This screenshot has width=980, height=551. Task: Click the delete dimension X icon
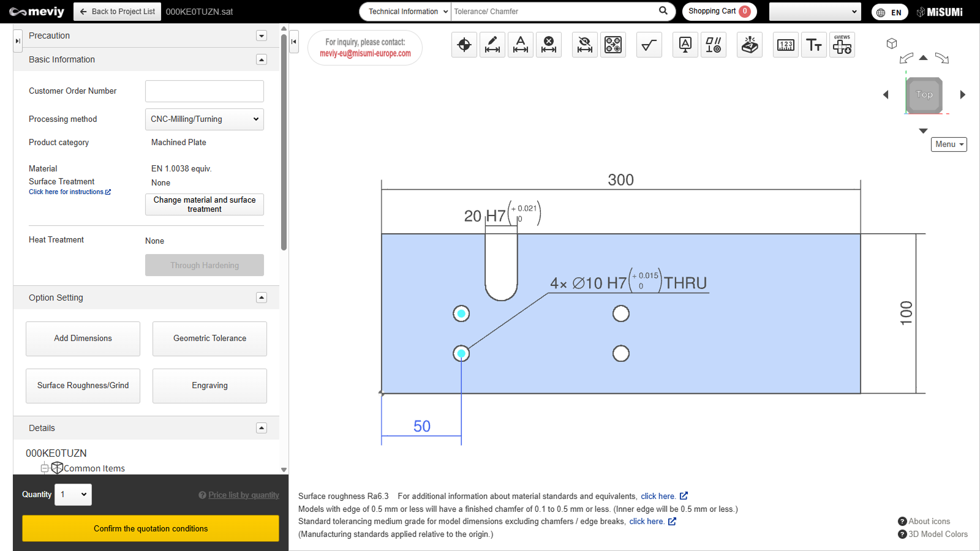[549, 45]
